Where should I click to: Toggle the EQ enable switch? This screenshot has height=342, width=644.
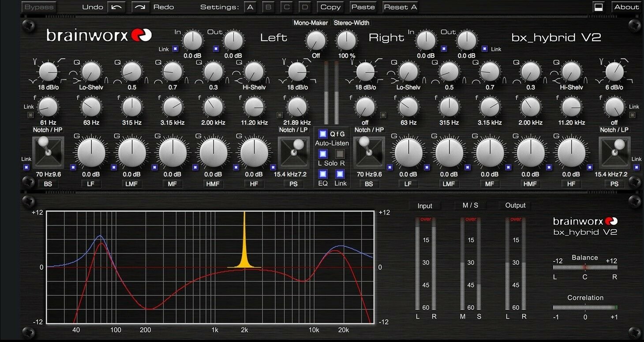pos(323,174)
